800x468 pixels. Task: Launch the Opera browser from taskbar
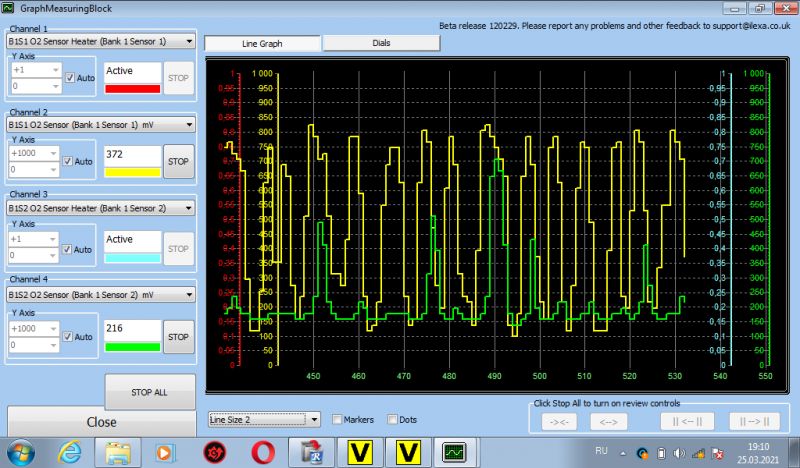(x=261, y=452)
